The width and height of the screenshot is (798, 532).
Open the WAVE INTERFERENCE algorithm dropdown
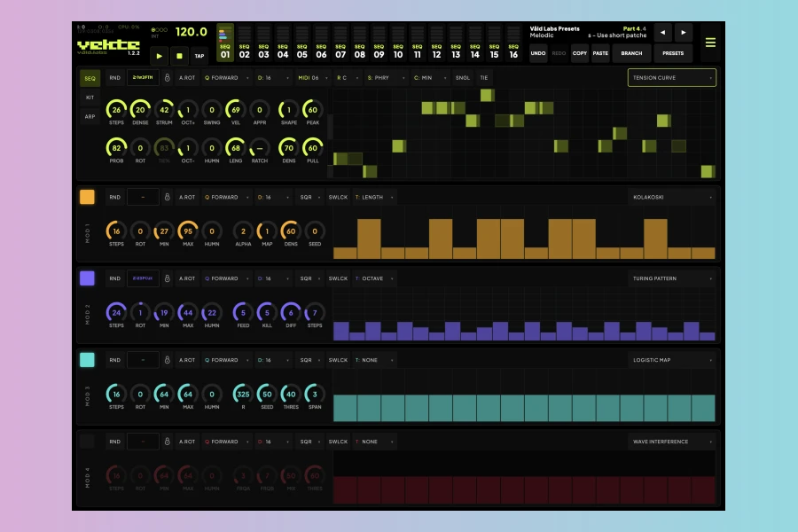[672, 442]
